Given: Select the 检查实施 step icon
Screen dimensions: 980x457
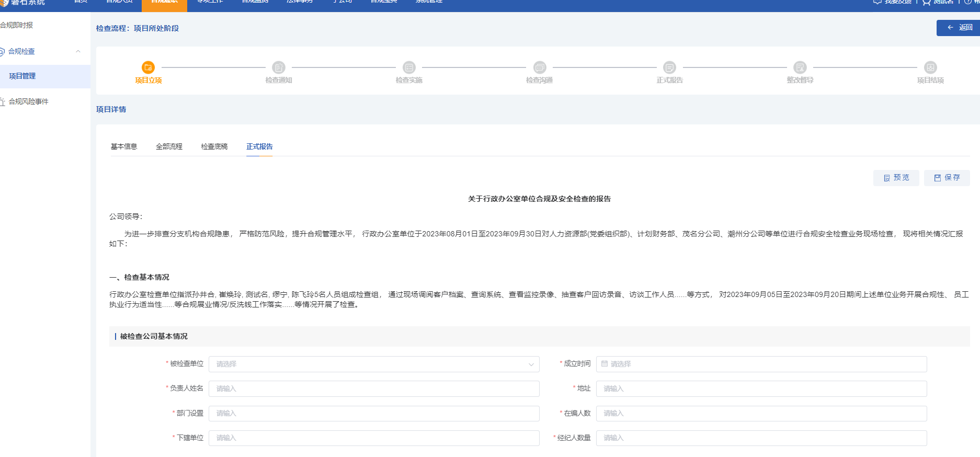Looking at the screenshot, I should point(409,67).
